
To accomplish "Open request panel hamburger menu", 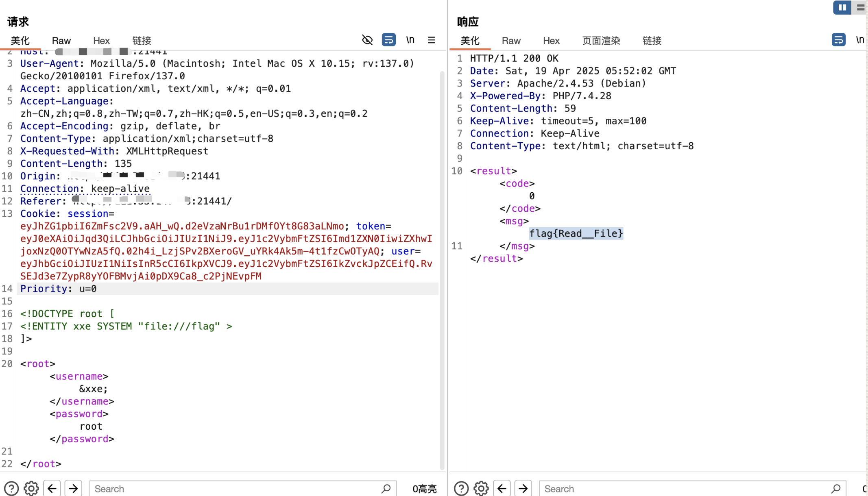I will pyautogui.click(x=432, y=40).
